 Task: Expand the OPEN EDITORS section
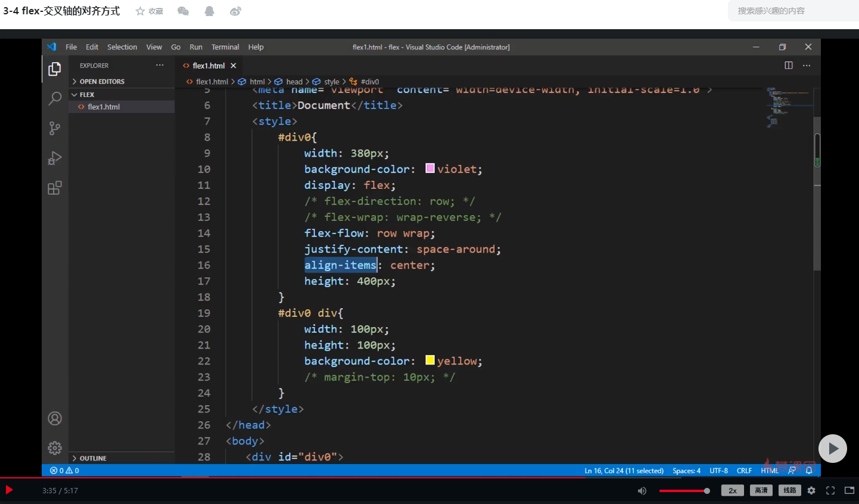click(102, 82)
